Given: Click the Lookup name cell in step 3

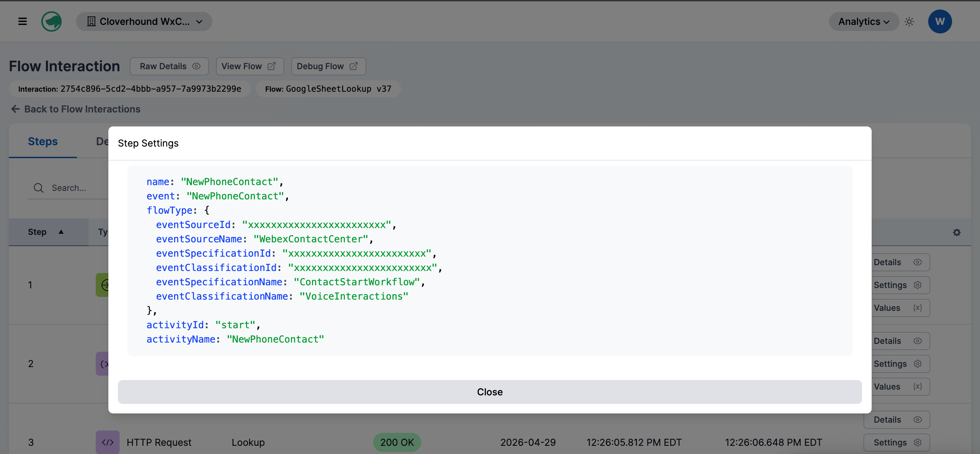Looking at the screenshot, I should 248,442.
